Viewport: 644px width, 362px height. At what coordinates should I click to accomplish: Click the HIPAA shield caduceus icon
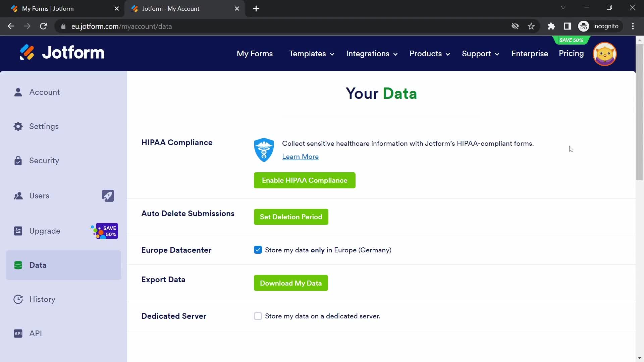pos(264,150)
